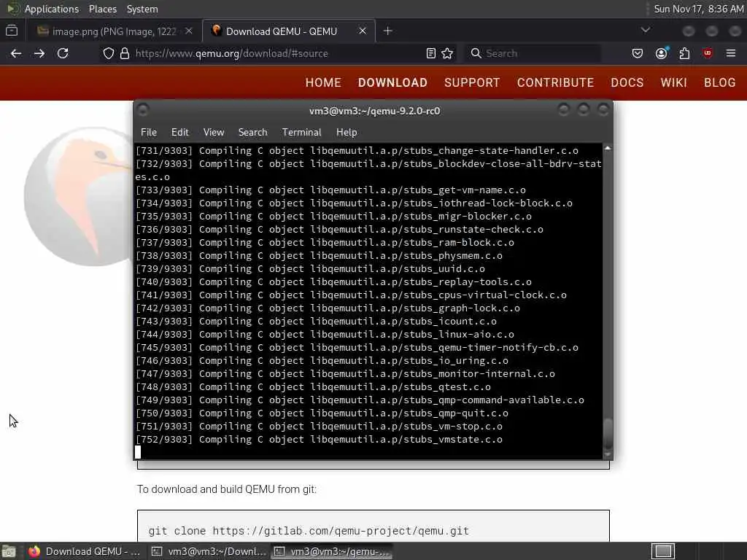
Task: Click the git clone command text
Action: click(309, 531)
